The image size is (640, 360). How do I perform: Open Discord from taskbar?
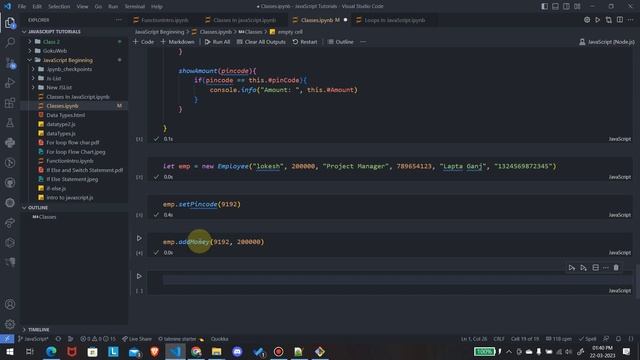[237, 351]
